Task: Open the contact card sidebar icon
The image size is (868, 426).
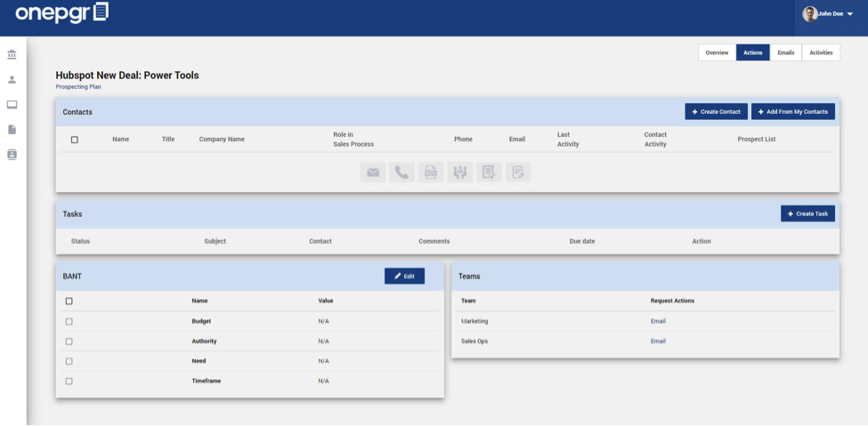Action: pos(12,155)
